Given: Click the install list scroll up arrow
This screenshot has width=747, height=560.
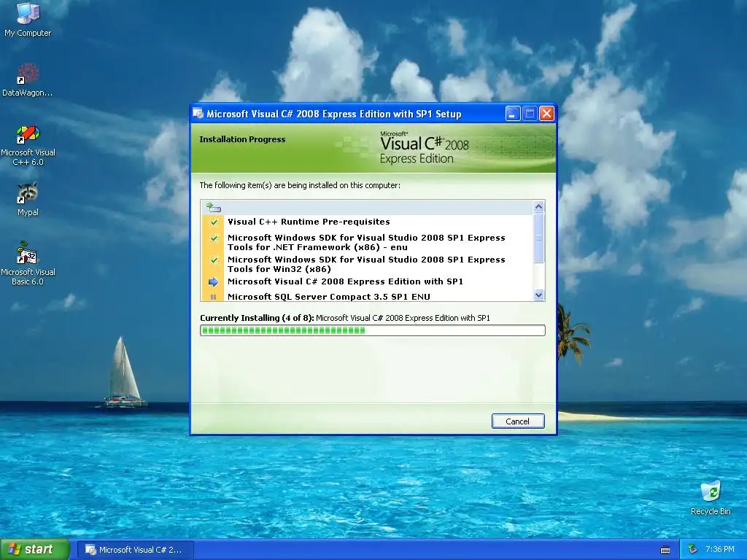Looking at the screenshot, I should [538, 206].
